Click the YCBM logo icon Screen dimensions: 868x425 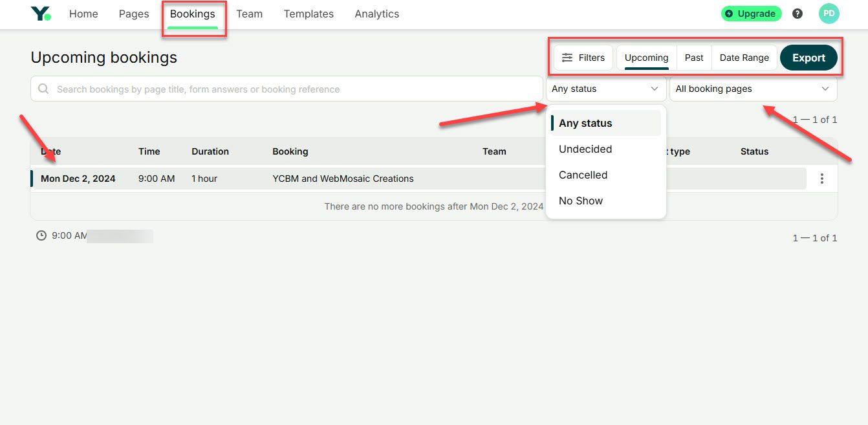(41, 14)
